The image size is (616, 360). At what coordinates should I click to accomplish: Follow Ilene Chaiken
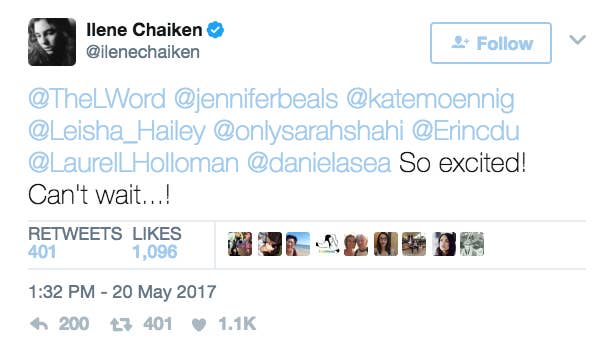click(x=491, y=43)
